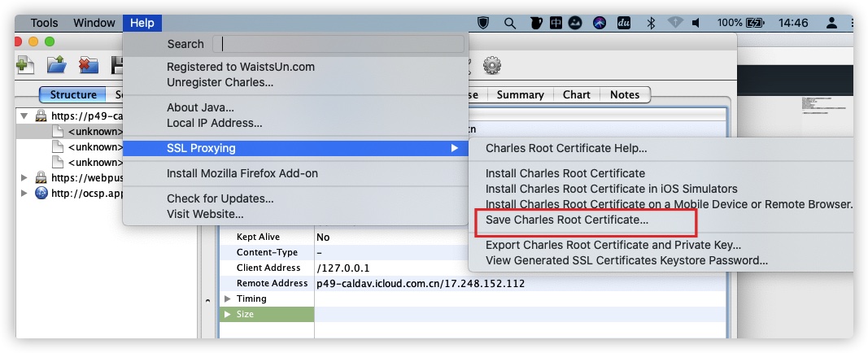Click the colorful round icon in menu bar
Screen dimensions: 868x353
tap(600, 24)
